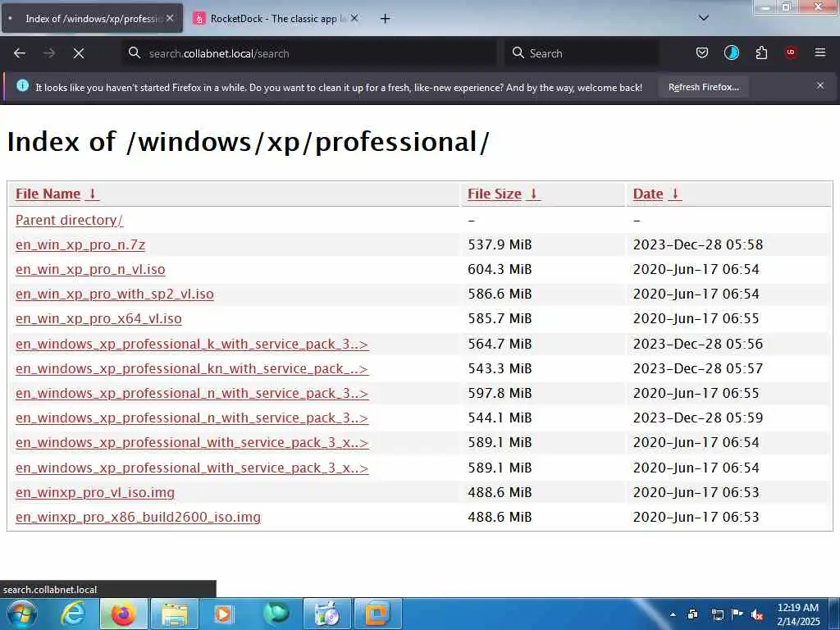
Task: Open professional_n service pack 3 link, 597.8 MiB
Action: (x=192, y=393)
